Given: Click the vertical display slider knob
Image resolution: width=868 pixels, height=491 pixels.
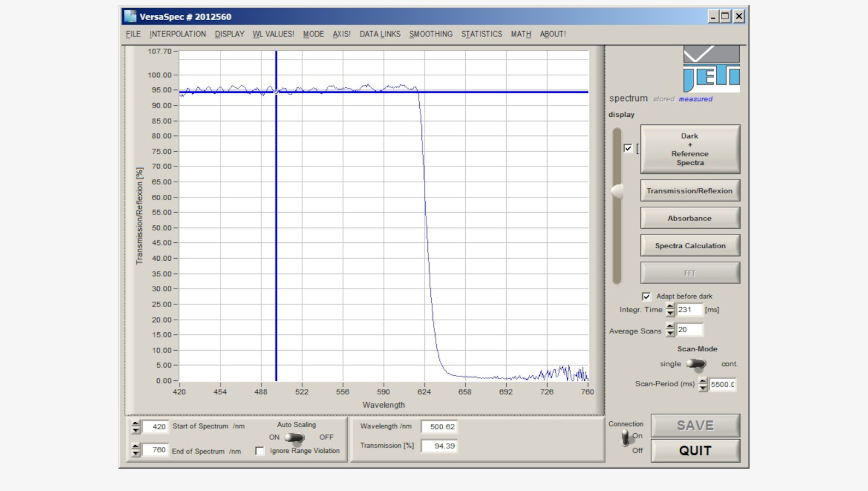Looking at the screenshot, I should [x=617, y=191].
